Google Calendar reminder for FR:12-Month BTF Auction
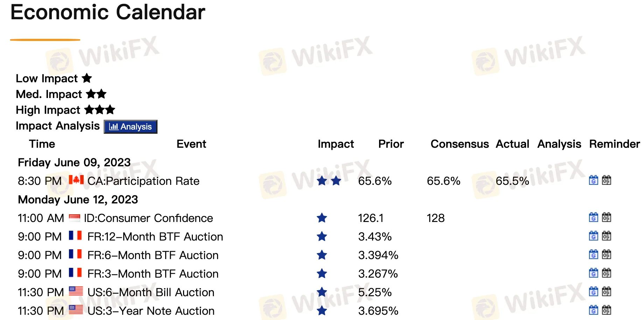 click(x=593, y=236)
